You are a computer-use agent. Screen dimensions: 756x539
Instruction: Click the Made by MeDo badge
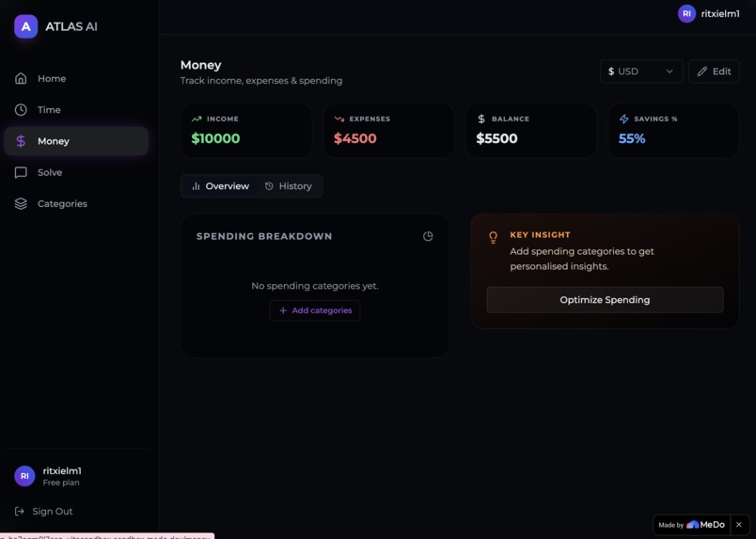click(691, 525)
